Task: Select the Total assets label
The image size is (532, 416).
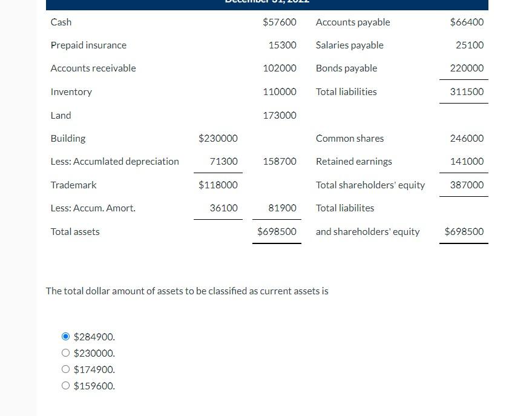Action: (74, 231)
